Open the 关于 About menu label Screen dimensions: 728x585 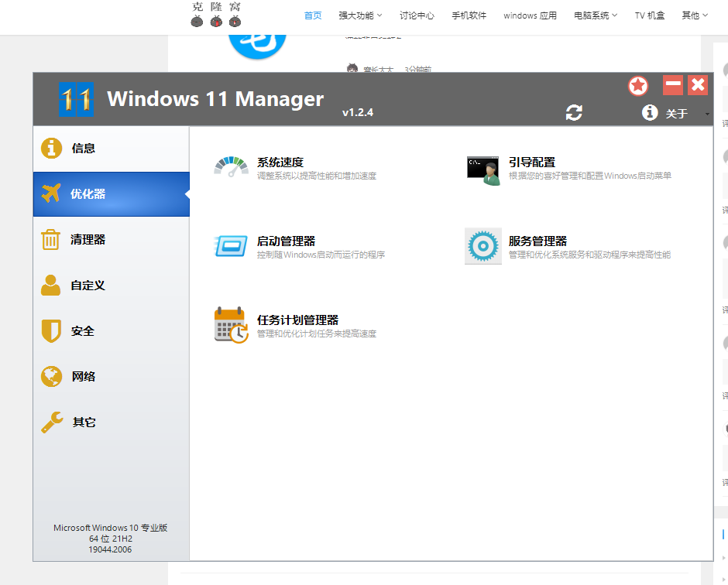[x=676, y=114]
